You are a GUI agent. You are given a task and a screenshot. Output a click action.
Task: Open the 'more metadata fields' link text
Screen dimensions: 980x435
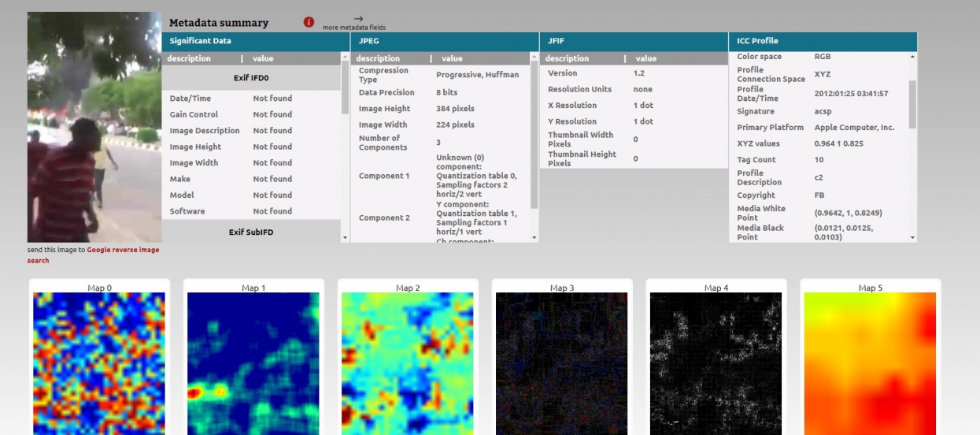pyautogui.click(x=354, y=28)
